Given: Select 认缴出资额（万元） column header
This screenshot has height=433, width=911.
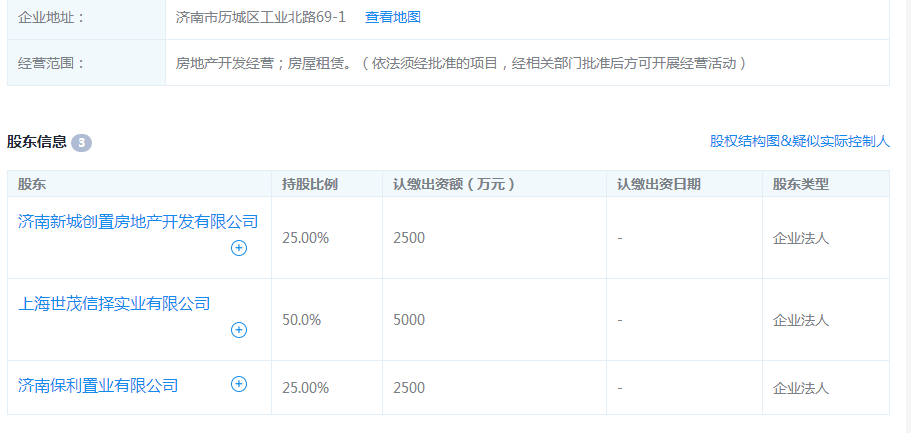Looking at the screenshot, I should click(454, 184).
